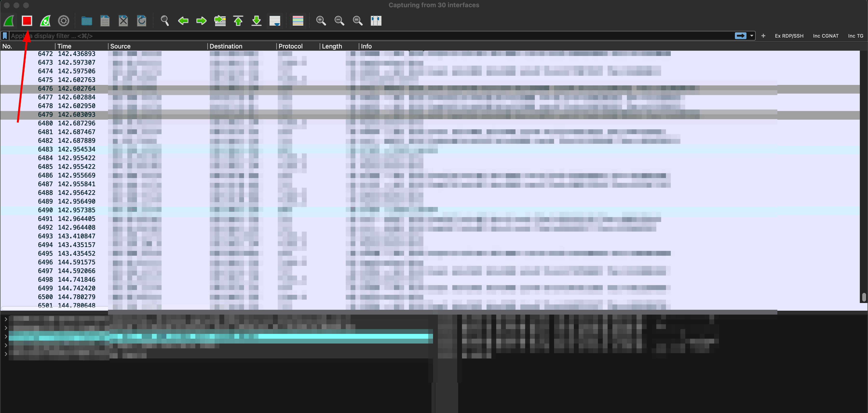868x413 pixels.
Task: Expand the third packet detail tree row
Action: (6, 337)
